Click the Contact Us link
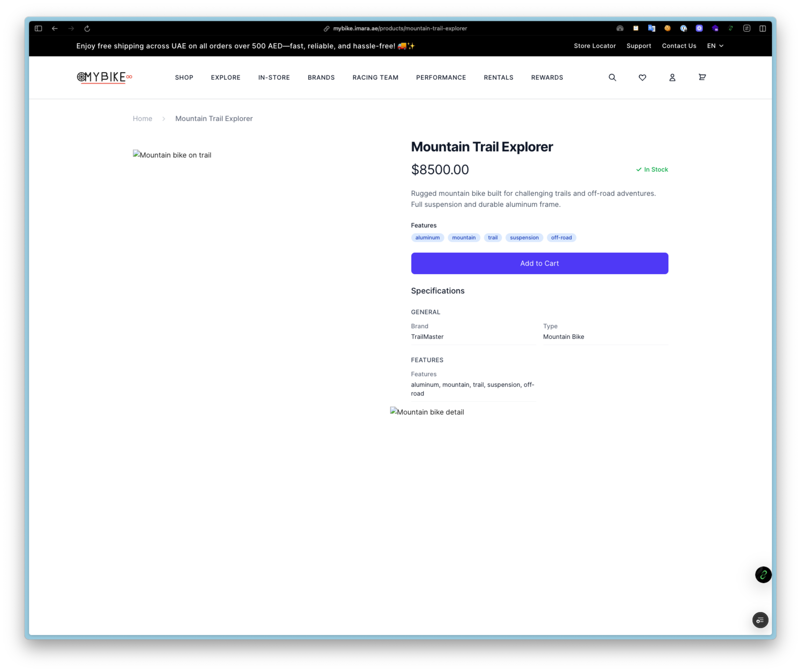801x672 pixels. pyautogui.click(x=679, y=46)
